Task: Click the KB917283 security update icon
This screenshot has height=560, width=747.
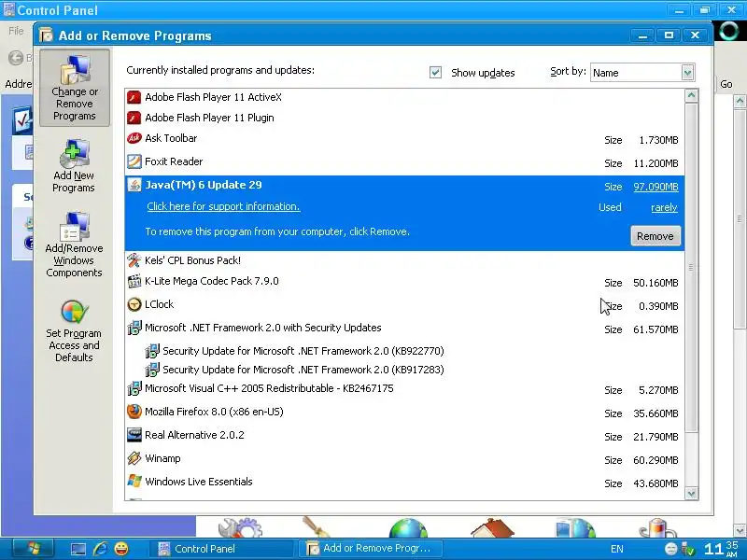Action: pyautogui.click(x=152, y=370)
